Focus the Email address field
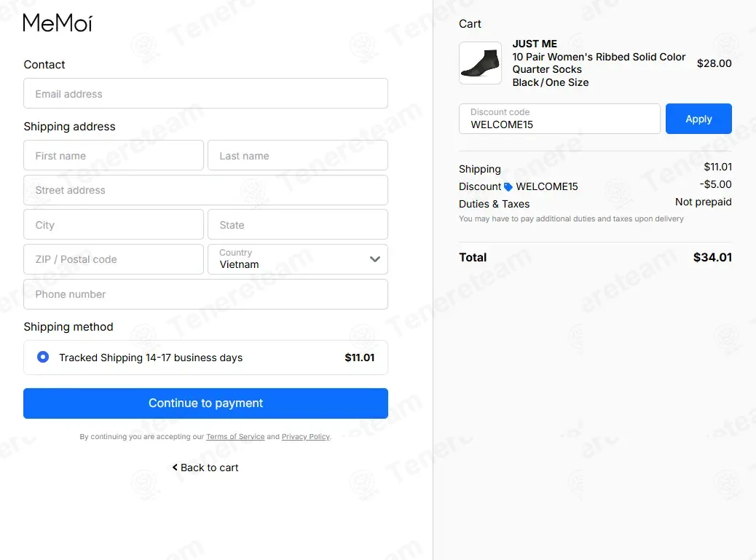The width and height of the screenshot is (756, 560). coord(205,93)
